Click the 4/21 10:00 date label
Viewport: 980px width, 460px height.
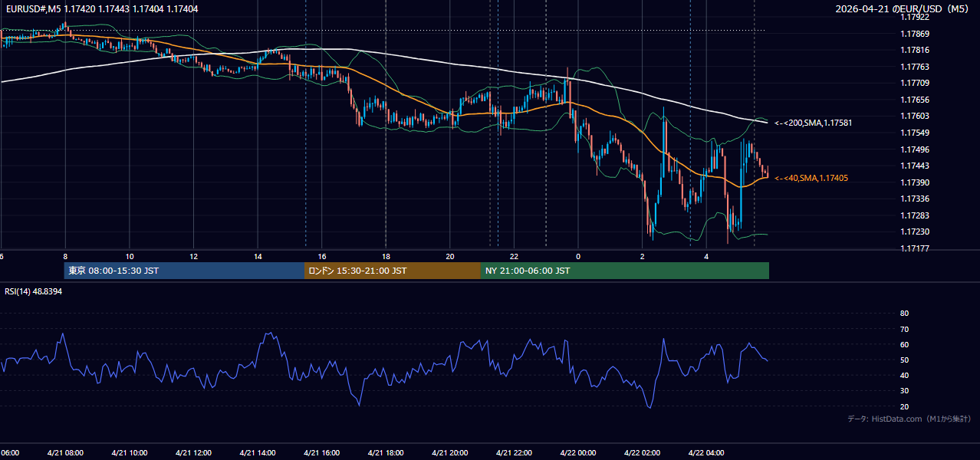click(x=129, y=452)
